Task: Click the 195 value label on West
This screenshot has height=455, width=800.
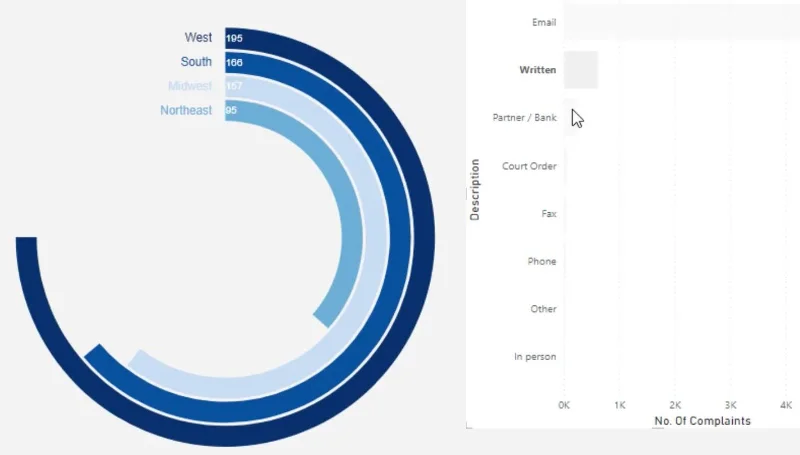Action: coord(234,38)
